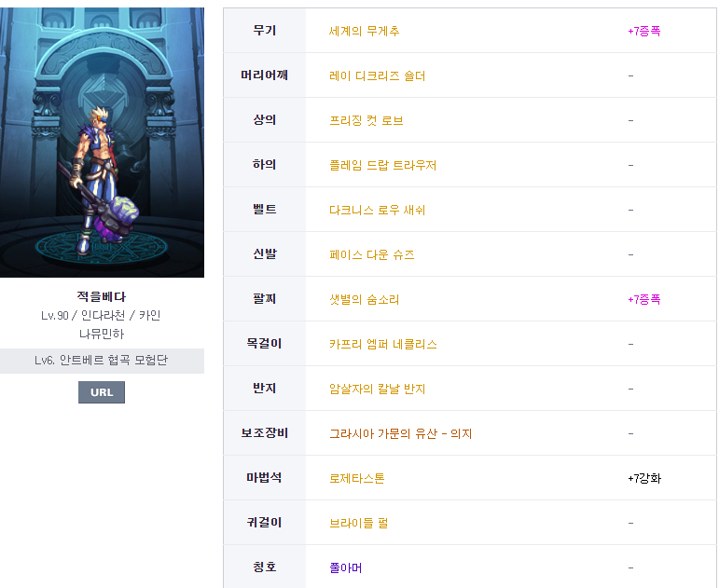719x588 pixels.
Task: Click belt item 다크니스 로우 새쉬
Action: [377, 210]
